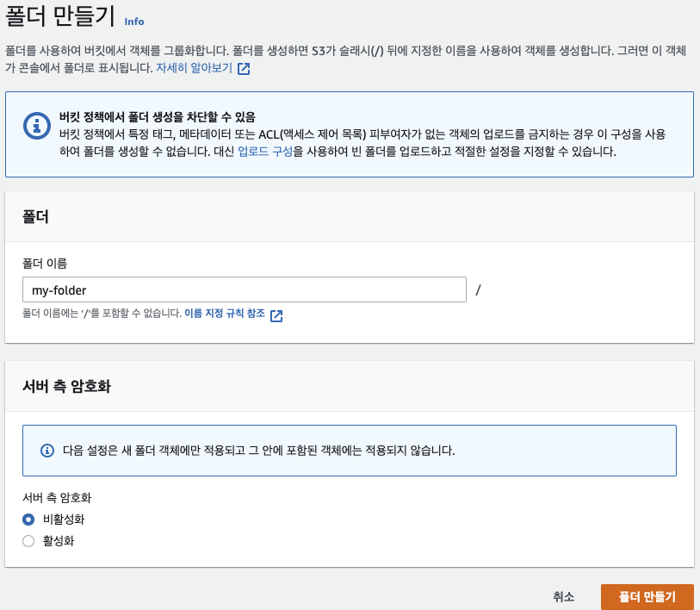
Task: Click the 취소 button
Action: point(563,596)
